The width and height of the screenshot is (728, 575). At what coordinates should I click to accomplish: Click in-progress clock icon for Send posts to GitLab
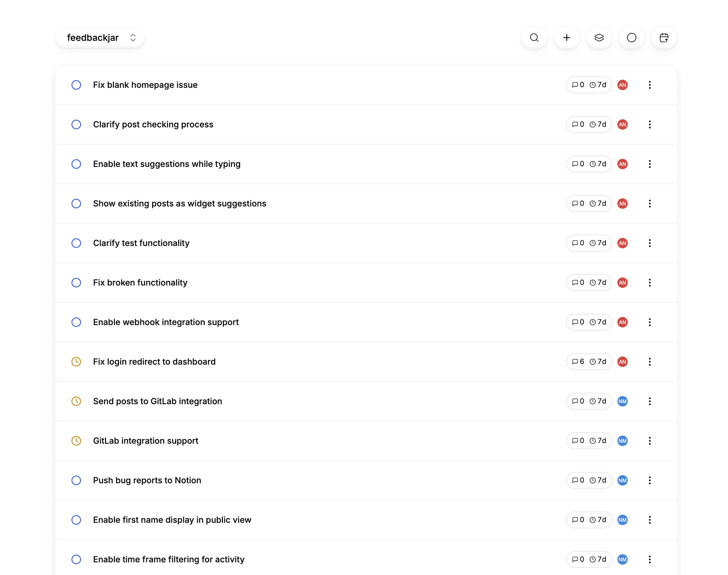point(76,401)
